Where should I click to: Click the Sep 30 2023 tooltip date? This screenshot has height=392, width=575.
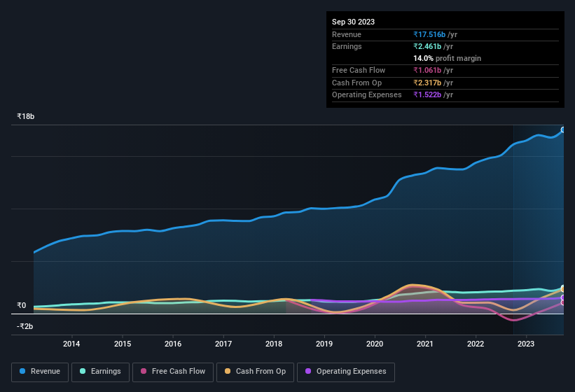pos(353,22)
